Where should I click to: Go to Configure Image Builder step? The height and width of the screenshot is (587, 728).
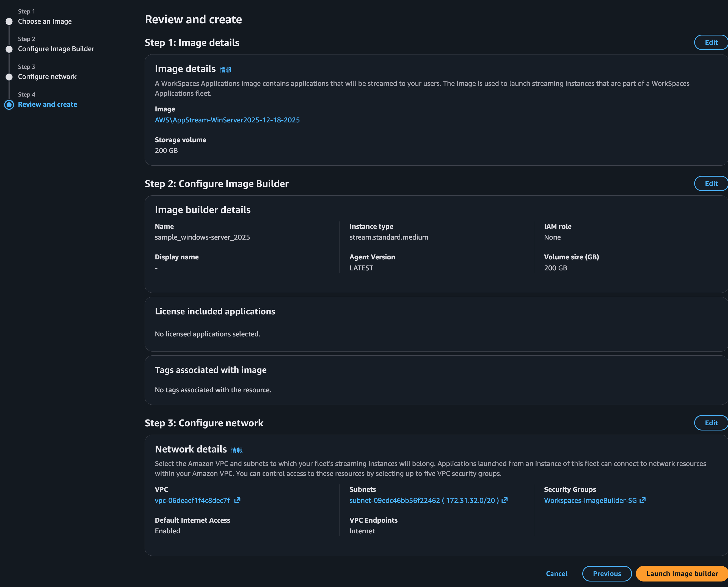tap(56, 49)
